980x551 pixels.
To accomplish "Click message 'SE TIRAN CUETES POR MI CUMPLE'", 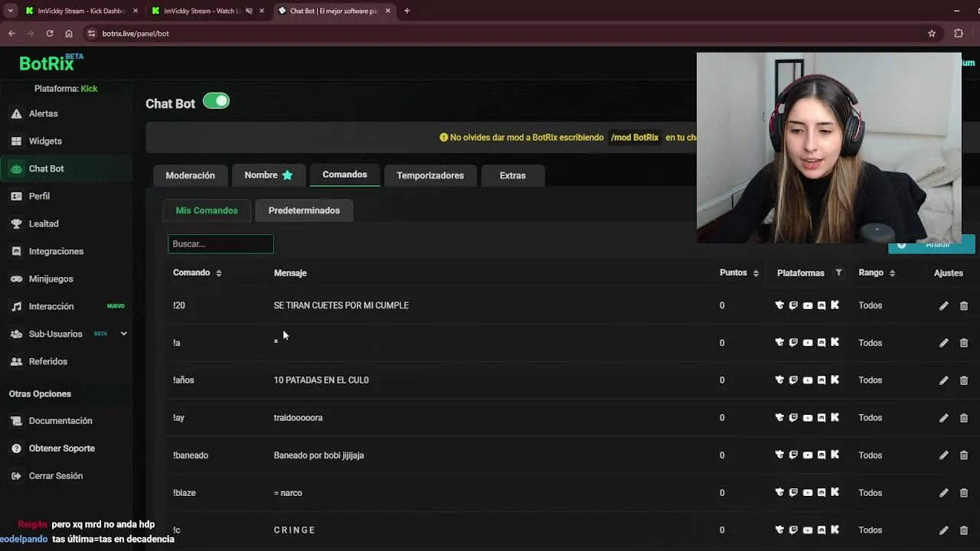I will [341, 305].
